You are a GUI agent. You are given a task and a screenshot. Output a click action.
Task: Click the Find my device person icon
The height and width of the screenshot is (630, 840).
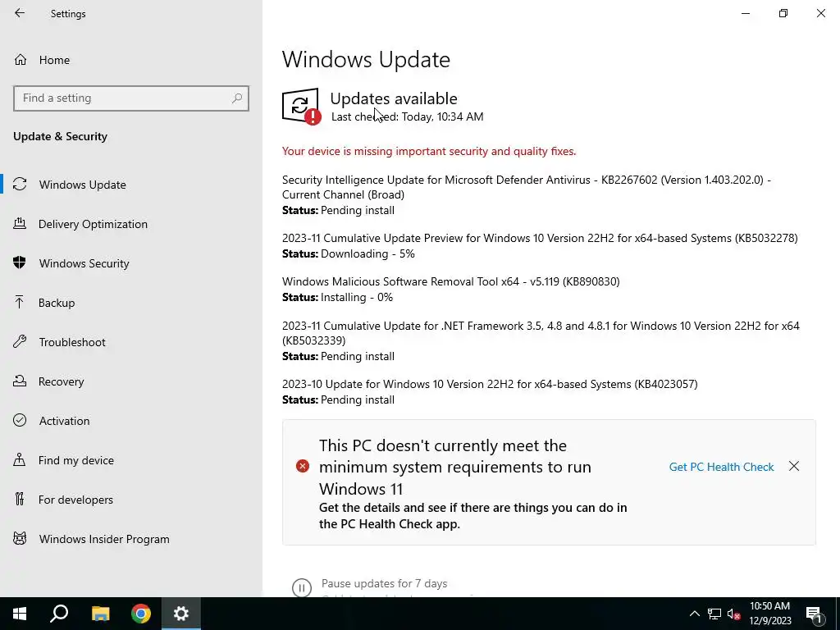[x=20, y=459]
